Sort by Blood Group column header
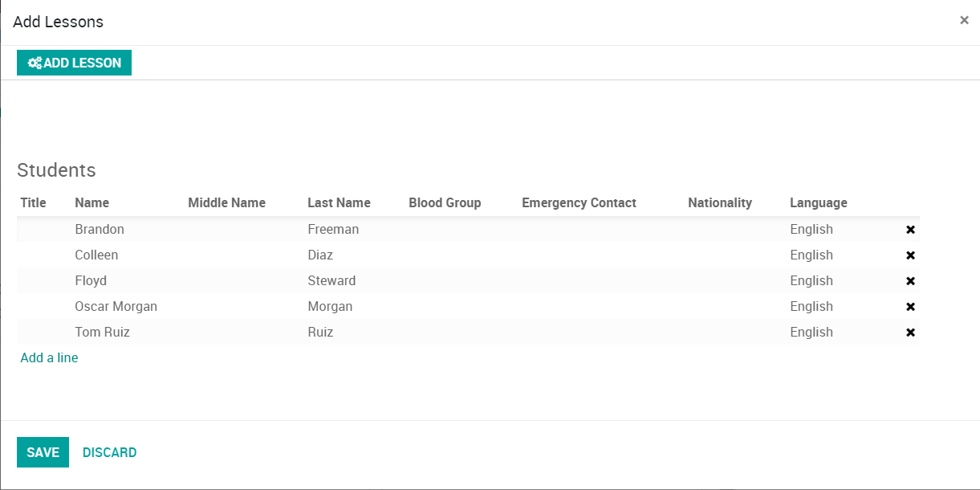 (445, 202)
